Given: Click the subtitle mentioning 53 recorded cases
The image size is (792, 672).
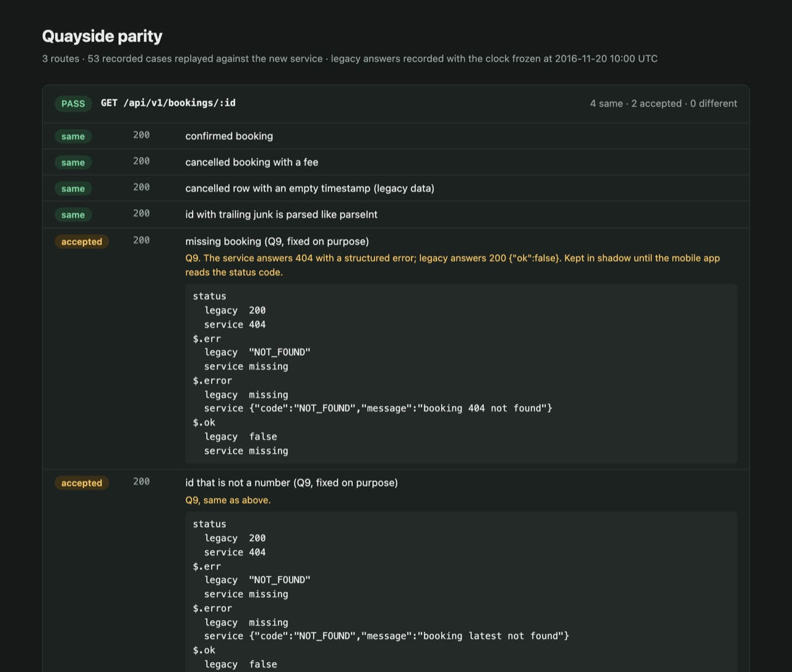Looking at the screenshot, I should coord(350,59).
